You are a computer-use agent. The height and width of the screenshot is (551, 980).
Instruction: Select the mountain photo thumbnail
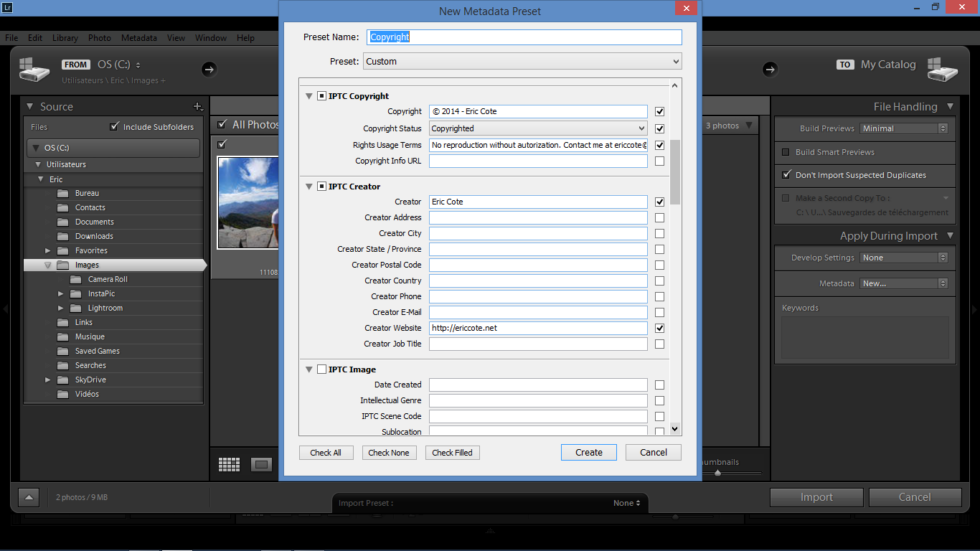pos(248,202)
